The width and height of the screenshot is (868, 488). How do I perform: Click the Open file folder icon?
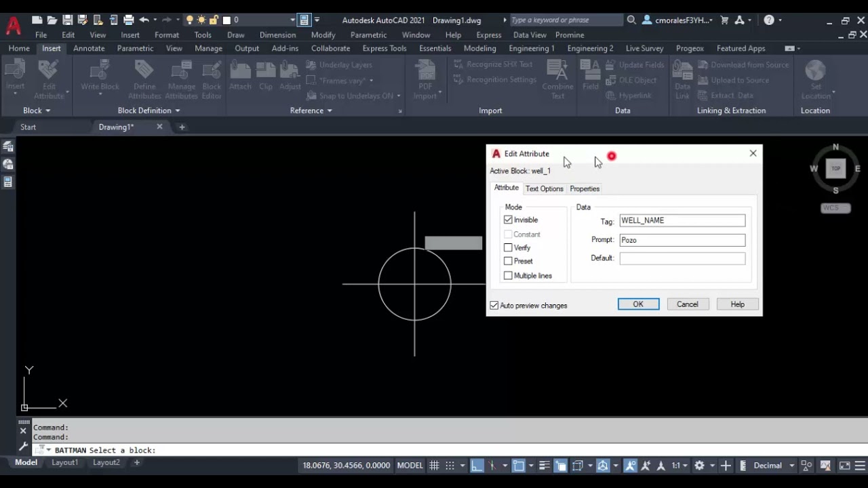tap(52, 20)
